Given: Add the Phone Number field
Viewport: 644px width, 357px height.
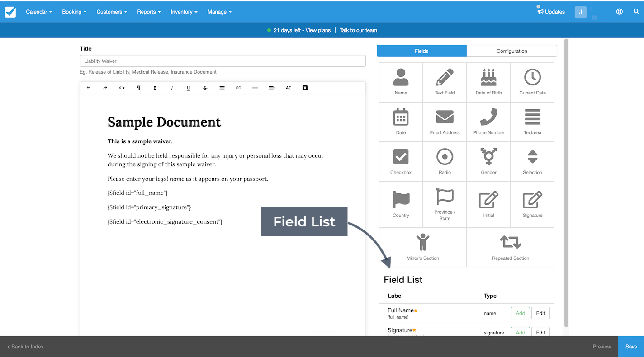Looking at the screenshot, I should point(488,122).
